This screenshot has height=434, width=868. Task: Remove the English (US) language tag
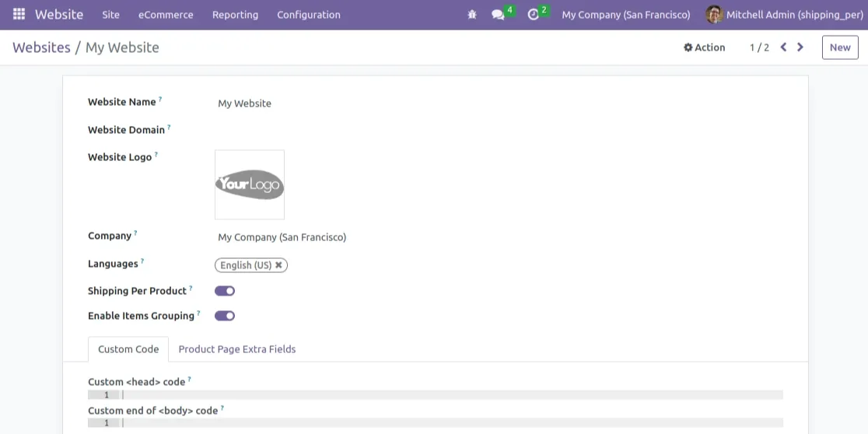[278, 265]
